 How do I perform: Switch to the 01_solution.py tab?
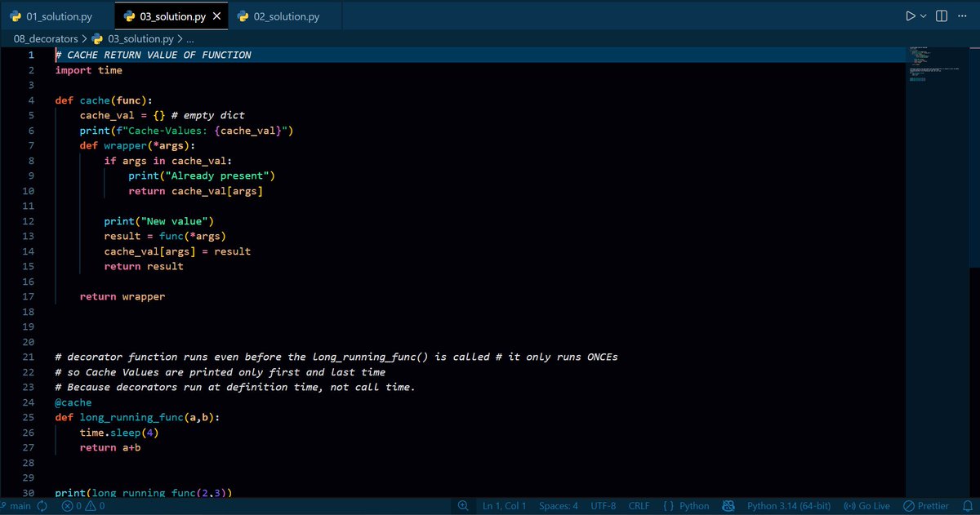pyautogui.click(x=57, y=16)
